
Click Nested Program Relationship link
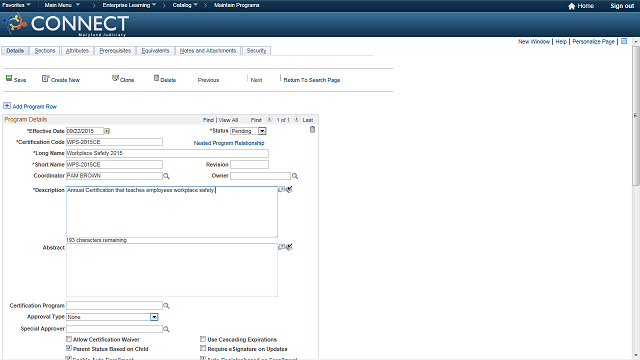(x=229, y=143)
